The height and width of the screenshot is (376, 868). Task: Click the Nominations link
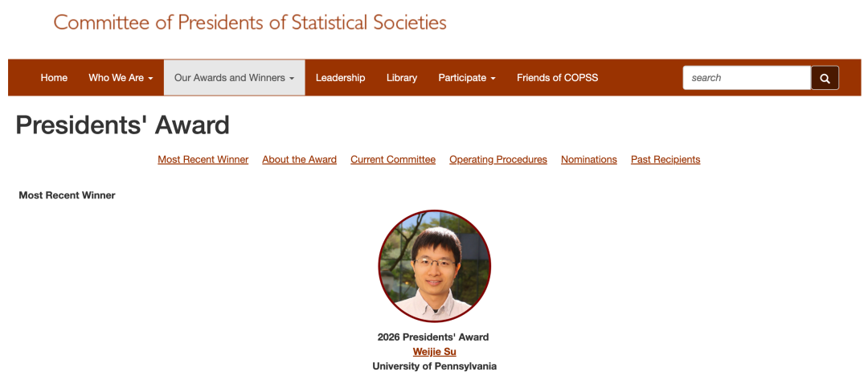click(x=589, y=160)
